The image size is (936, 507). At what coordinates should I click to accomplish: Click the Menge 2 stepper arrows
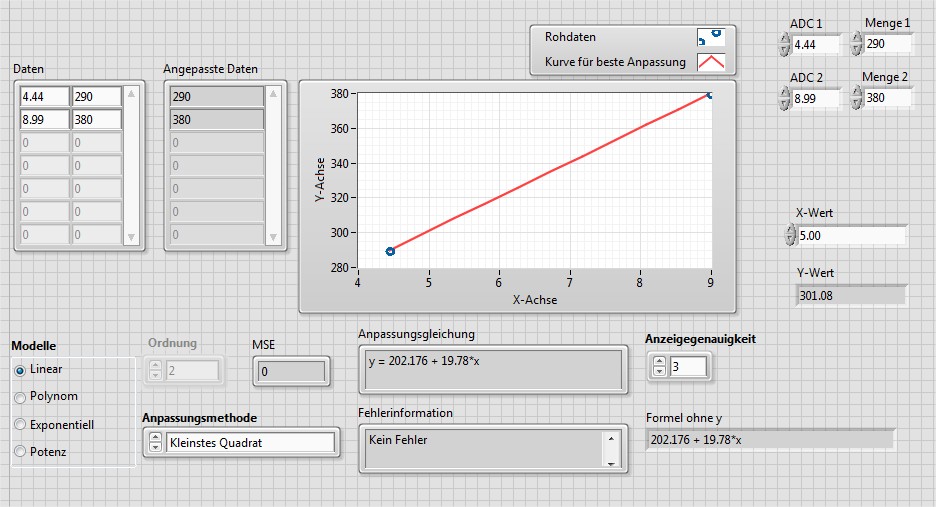(x=857, y=97)
